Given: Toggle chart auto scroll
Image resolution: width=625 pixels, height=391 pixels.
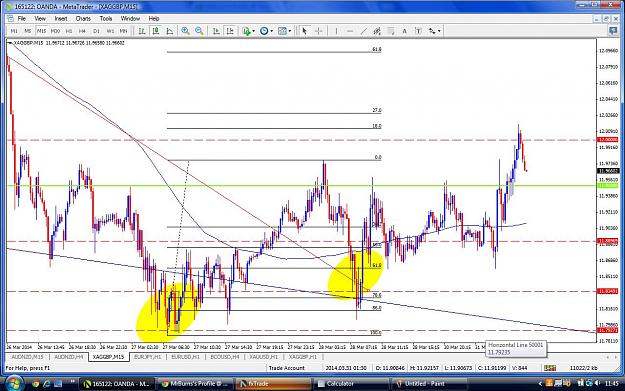Looking at the screenshot, I should click(x=216, y=31).
